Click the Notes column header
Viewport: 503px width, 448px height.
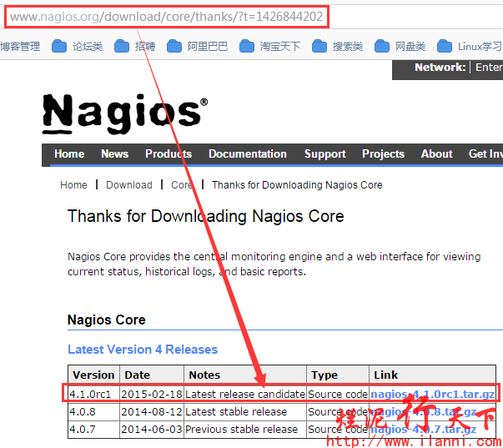[245, 375]
